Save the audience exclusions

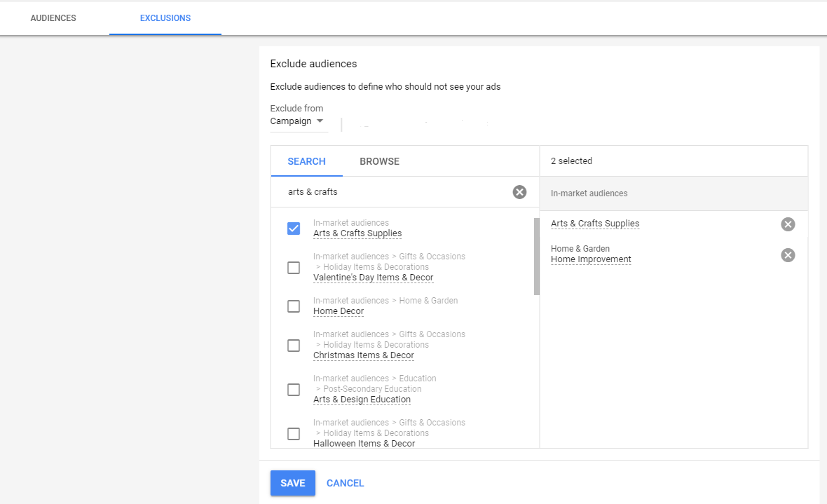(x=292, y=483)
